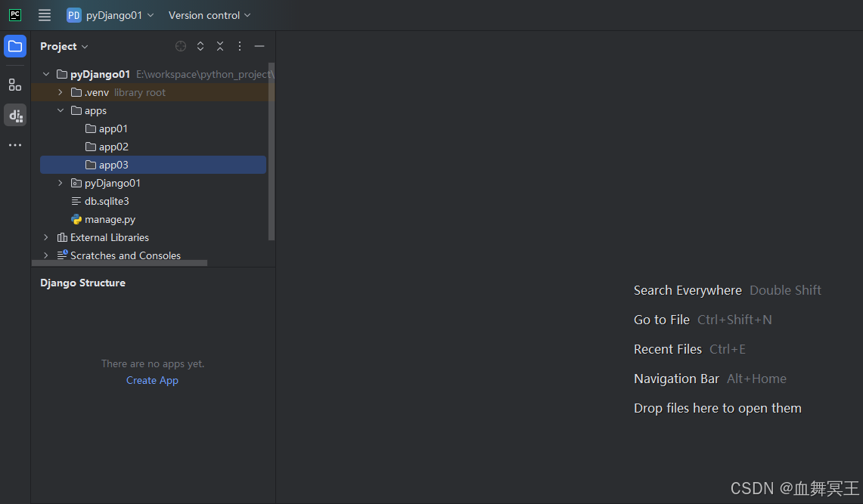Click the apps folder icon
The height and width of the screenshot is (504, 863).
click(x=76, y=110)
